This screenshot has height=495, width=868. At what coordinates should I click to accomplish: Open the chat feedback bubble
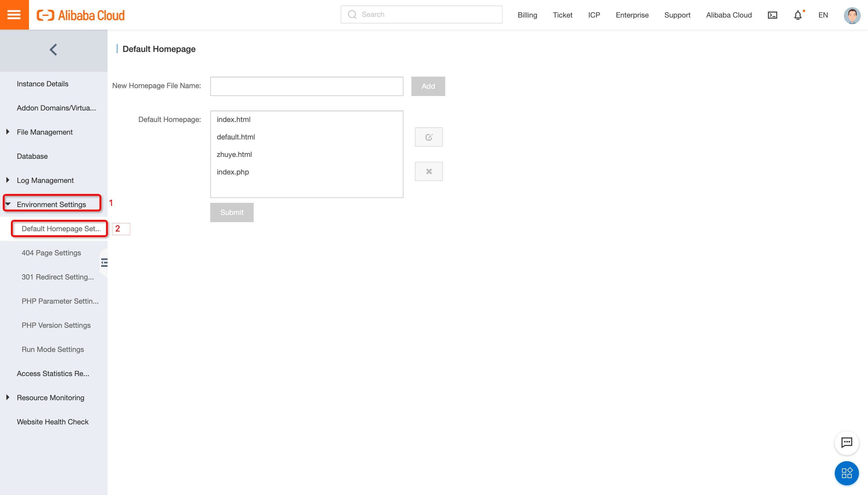point(846,443)
